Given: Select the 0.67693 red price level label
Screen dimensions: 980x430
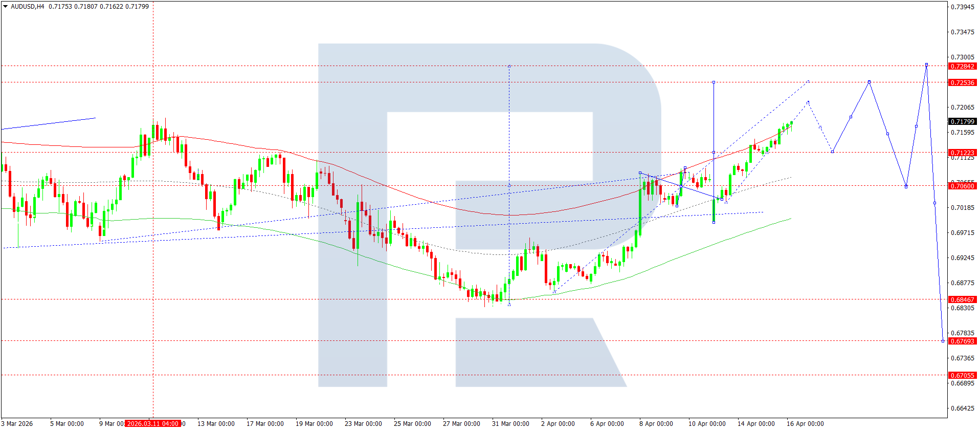Looking at the screenshot, I should pyautogui.click(x=962, y=341).
